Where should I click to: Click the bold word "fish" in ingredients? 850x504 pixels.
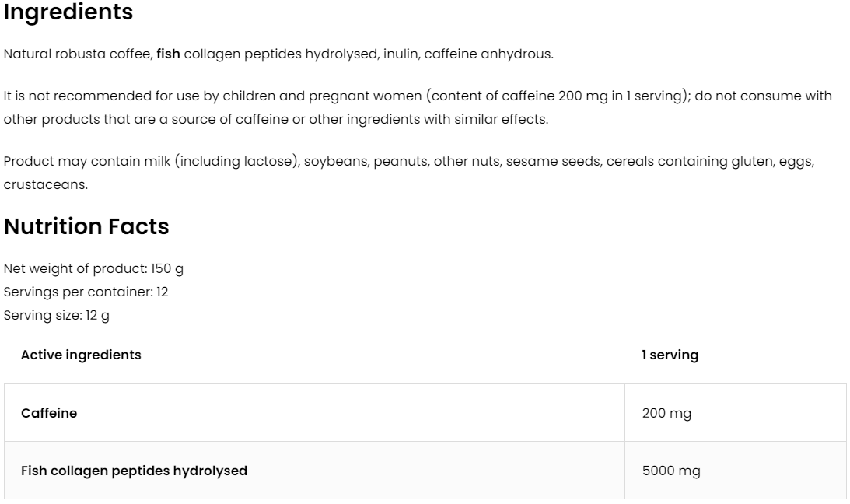[168, 54]
